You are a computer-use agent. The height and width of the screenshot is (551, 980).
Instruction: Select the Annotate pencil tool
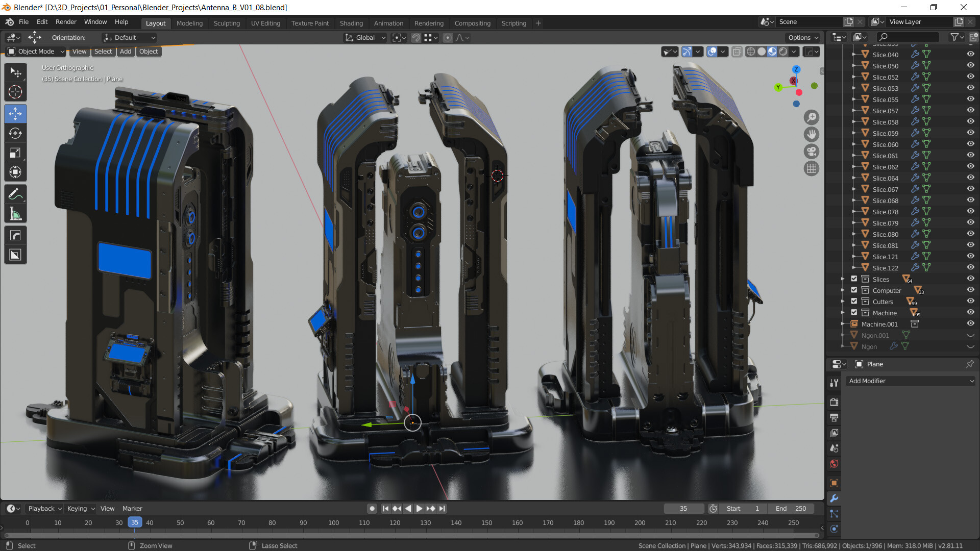[x=15, y=194]
